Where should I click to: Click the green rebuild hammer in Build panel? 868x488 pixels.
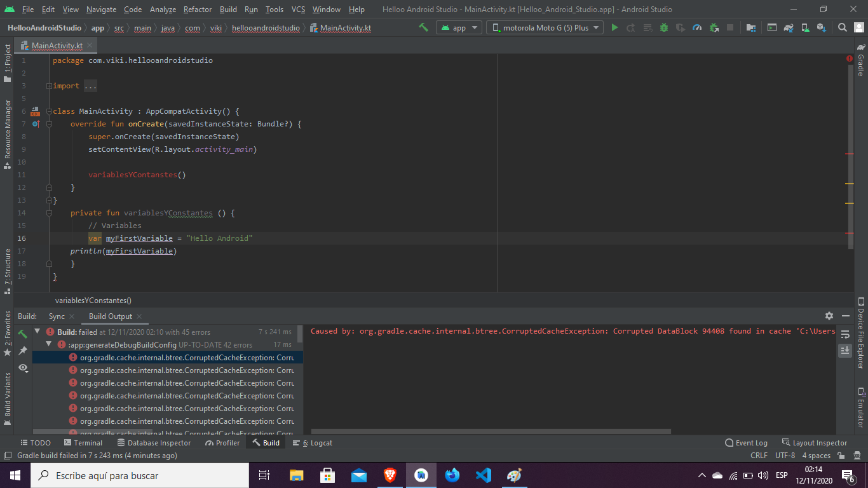click(x=23, y=334)
